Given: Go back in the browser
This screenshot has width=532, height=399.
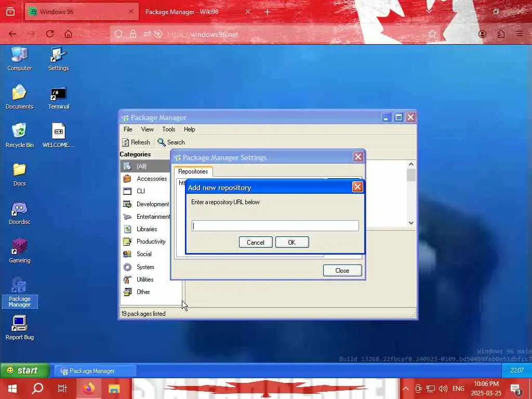Looking at the screenshot, I should point(12,34).
